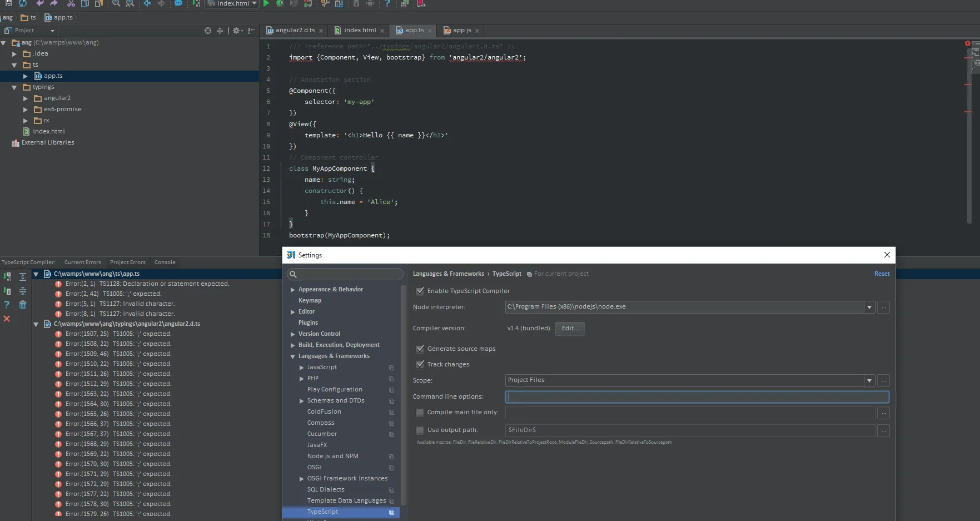980x521 pixels.
Task: Enable the Use output path checkbox
Action: click(x=420, y=430)
